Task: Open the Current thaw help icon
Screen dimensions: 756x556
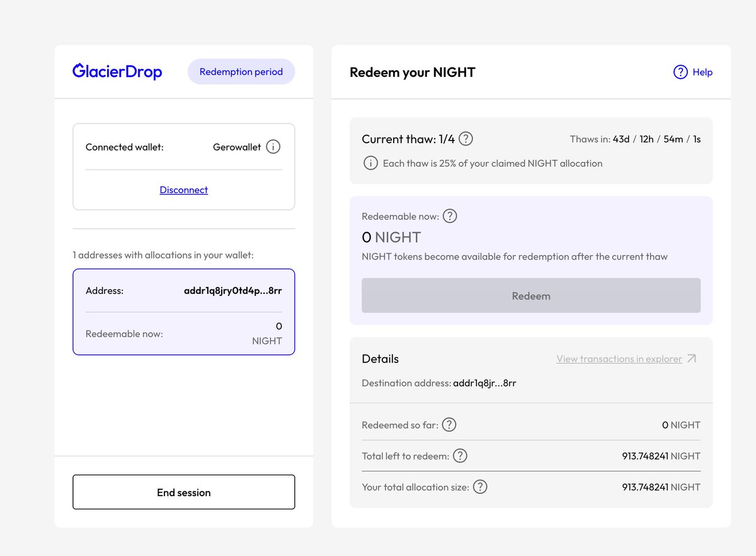Action: 466,139
